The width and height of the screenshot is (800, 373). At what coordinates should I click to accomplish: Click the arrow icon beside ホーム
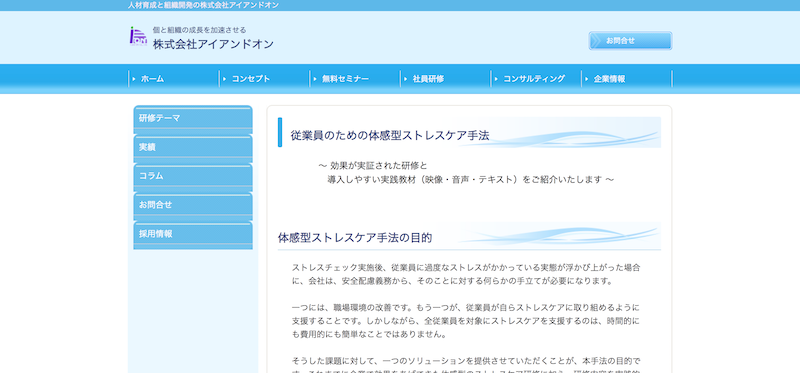click(x=134, y=79)
